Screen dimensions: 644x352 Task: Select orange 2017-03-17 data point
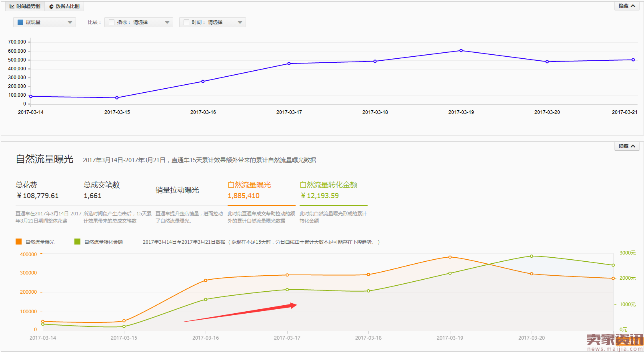[x=287, y=275]
